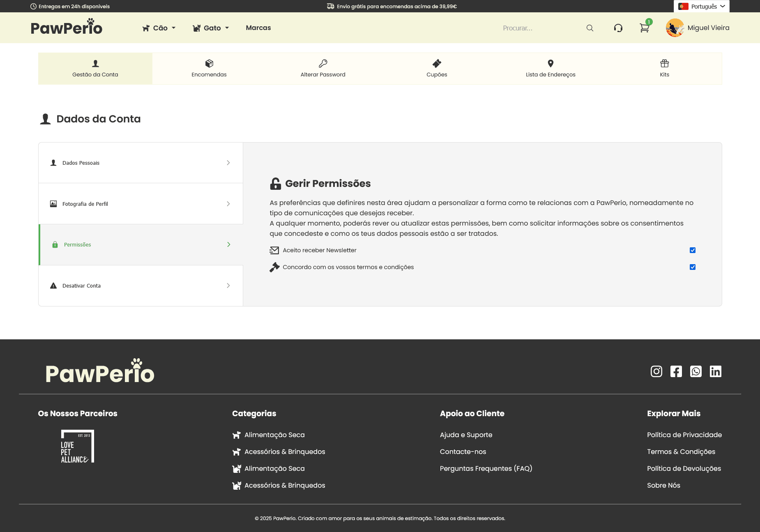Open Política de Privacidade link
Screen dimensions: 760x532
[x=684, y=435]
